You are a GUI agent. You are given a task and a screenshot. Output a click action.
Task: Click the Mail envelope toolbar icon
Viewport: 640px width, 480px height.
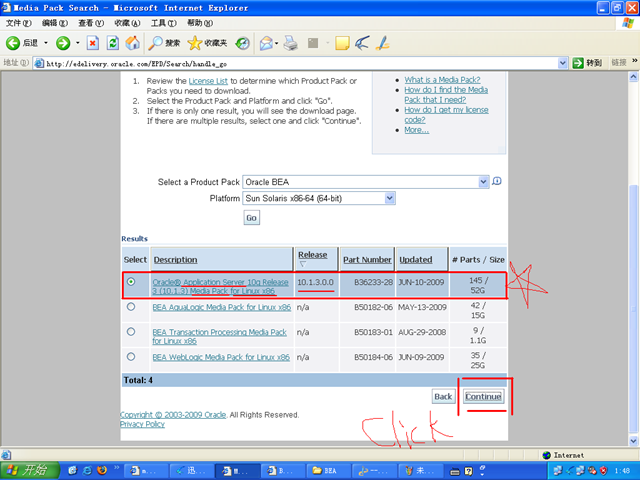[267, 43]
